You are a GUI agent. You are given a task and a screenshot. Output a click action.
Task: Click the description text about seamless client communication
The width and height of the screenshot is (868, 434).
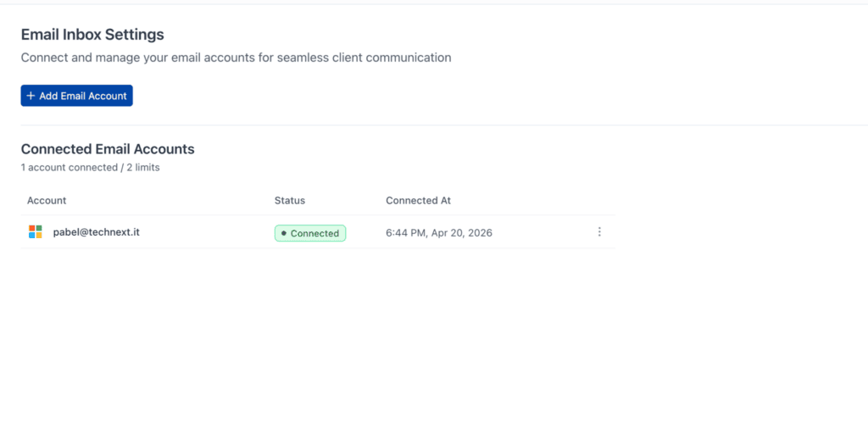(236, 58)
